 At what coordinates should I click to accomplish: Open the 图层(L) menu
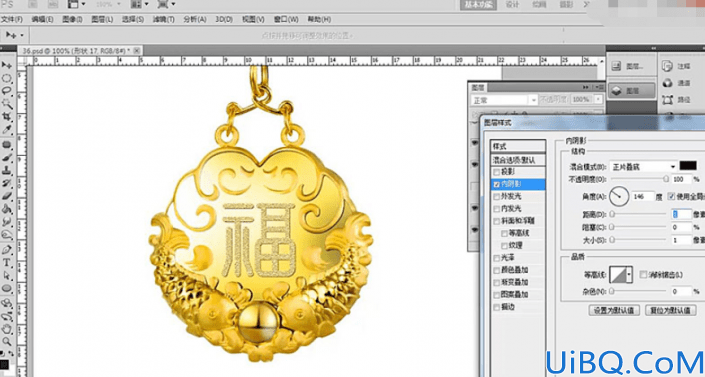102,19
